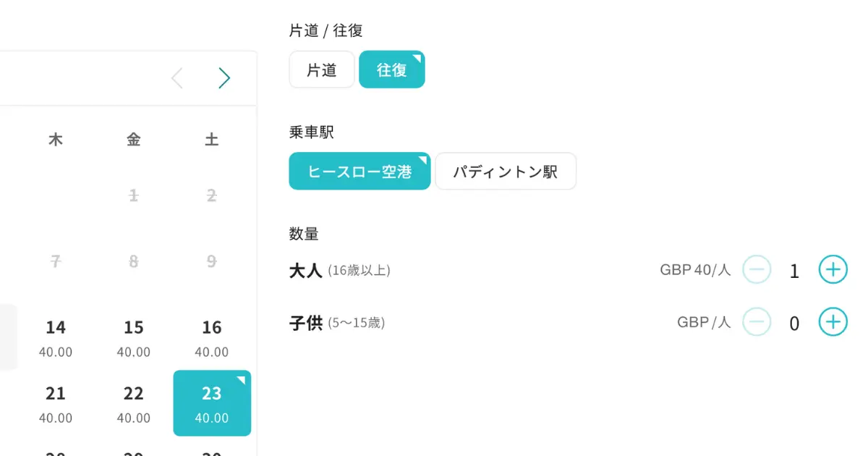Pick date 15 on the calendar
The width and height of the screenshot is (868, 456).
pyautogui.click(x=134, y=337)
